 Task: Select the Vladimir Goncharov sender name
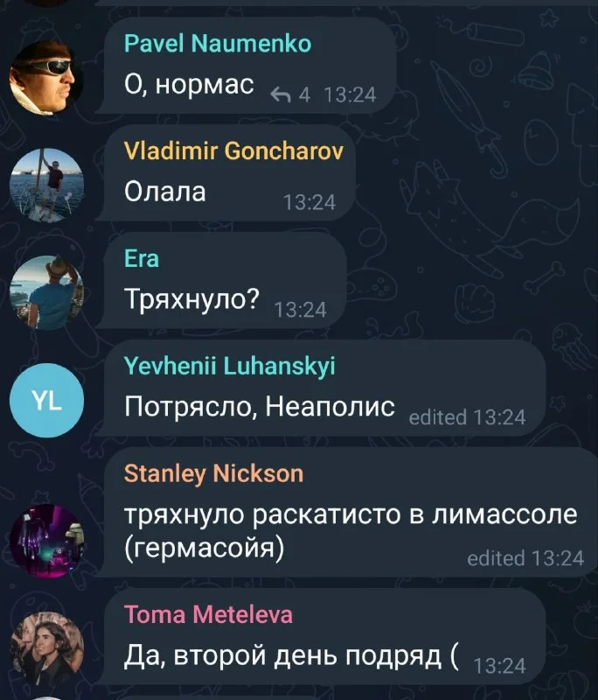click(233, 150)
